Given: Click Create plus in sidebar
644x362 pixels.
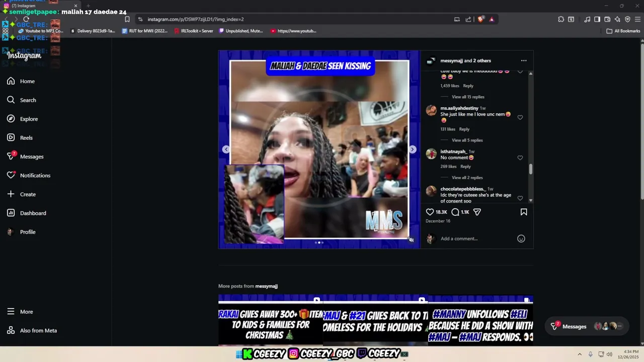Looking at the screenshot, I should tap(21, 194).
